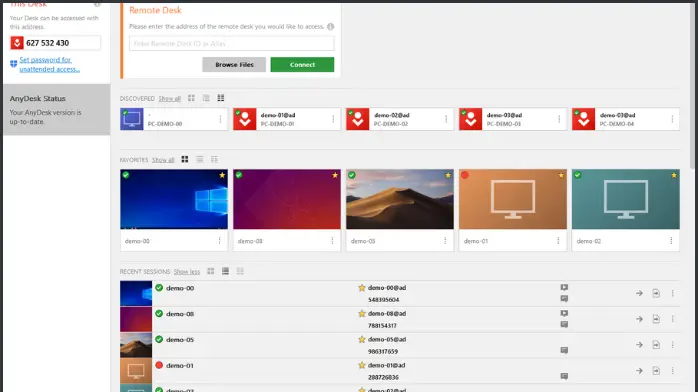
Task: Click the file transfer icon in the demo-01 row
Action: pyautogui.click(x=656, y=371)
